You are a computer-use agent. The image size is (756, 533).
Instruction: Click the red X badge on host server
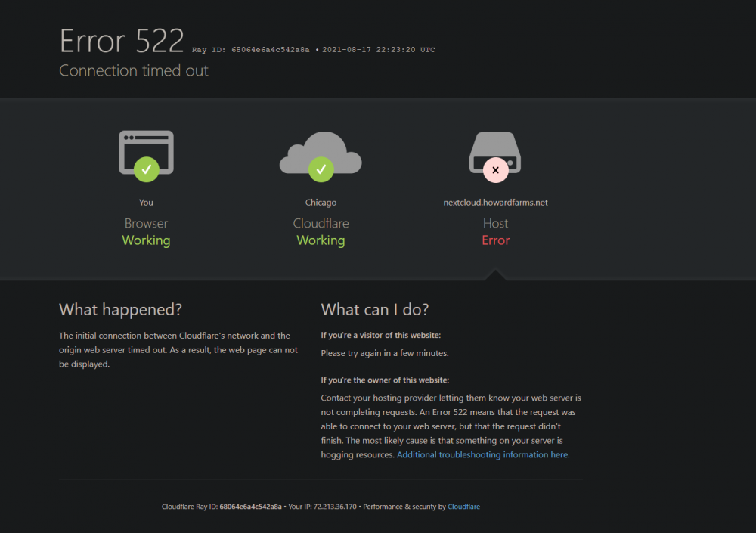pyautogui.click(x=496, y=170)
